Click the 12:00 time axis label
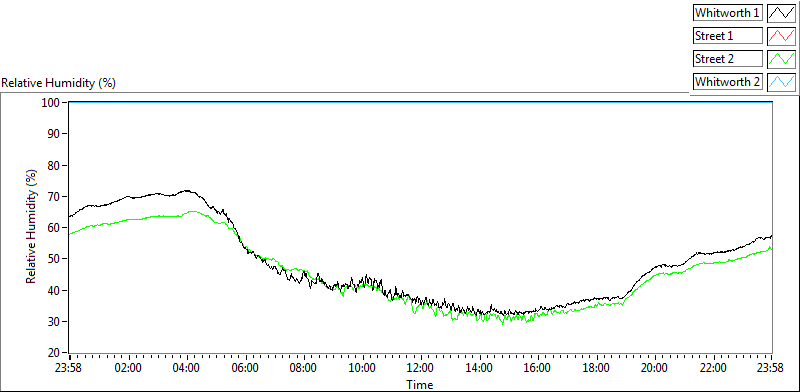Viewport: 800px width, 392px height. (x=420, y=369)
